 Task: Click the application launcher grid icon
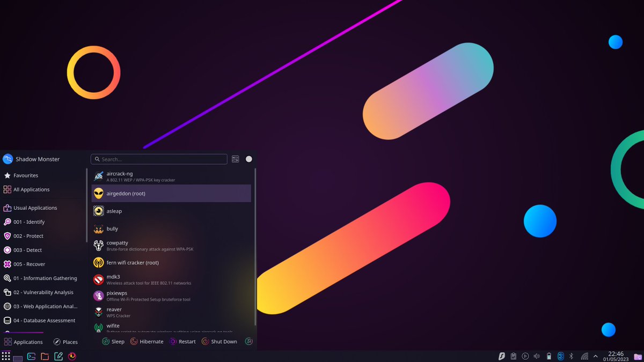[x=6, y=356]
